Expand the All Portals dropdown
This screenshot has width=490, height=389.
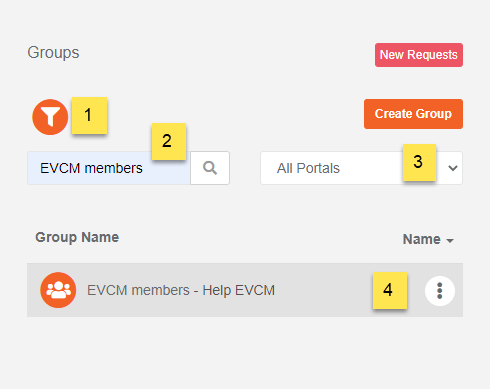pos(361,168)
